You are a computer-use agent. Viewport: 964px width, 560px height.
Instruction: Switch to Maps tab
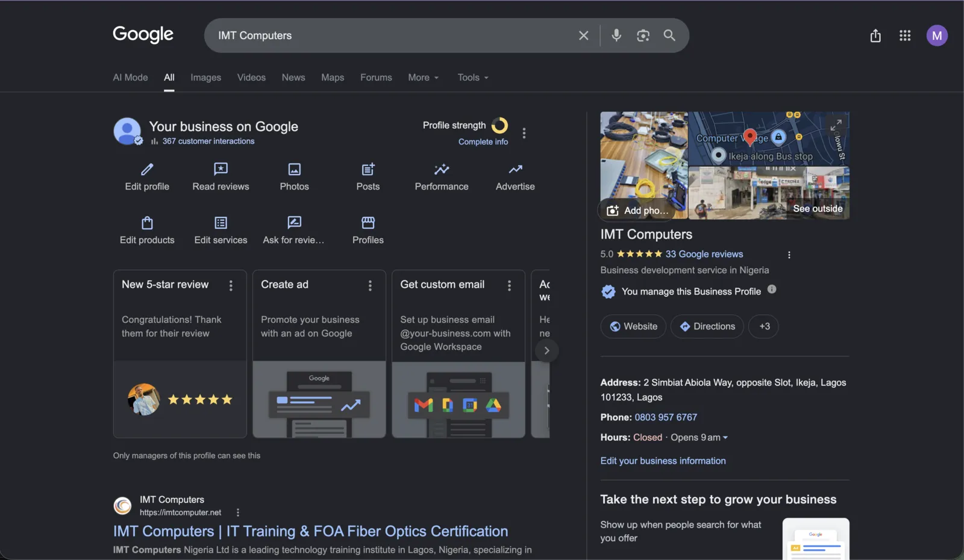(333, 78)
